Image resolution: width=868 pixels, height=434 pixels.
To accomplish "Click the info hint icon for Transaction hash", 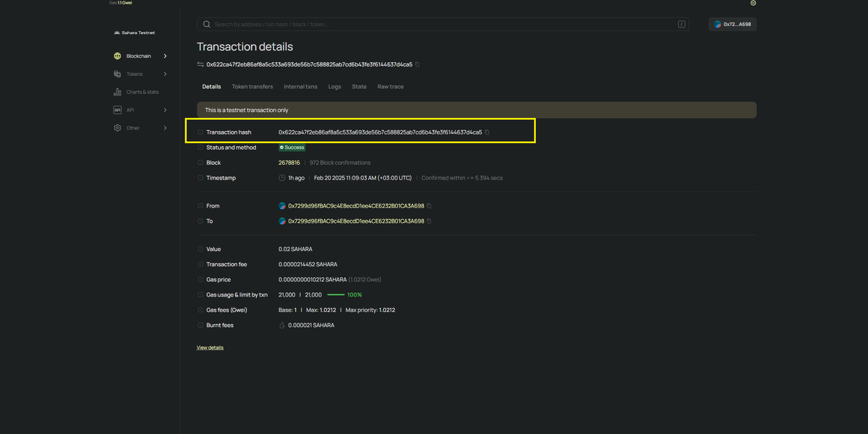I will click(x=200, y=132).
